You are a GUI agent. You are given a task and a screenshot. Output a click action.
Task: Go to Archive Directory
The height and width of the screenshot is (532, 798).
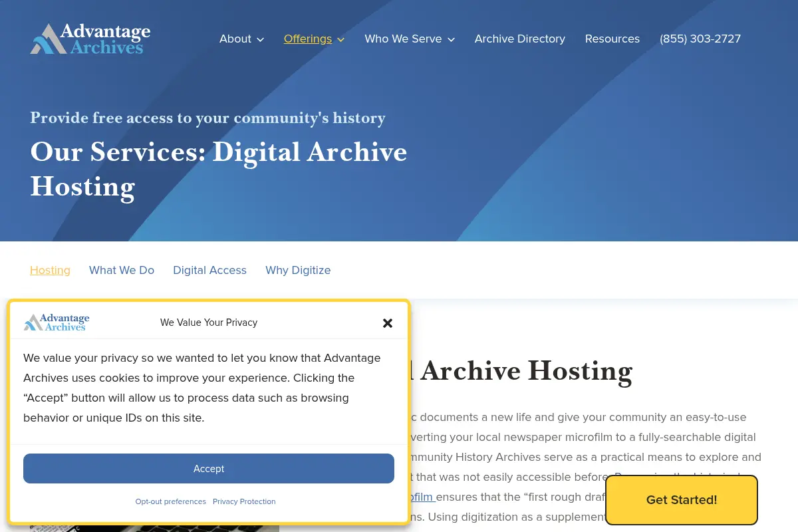click(520, 39)
